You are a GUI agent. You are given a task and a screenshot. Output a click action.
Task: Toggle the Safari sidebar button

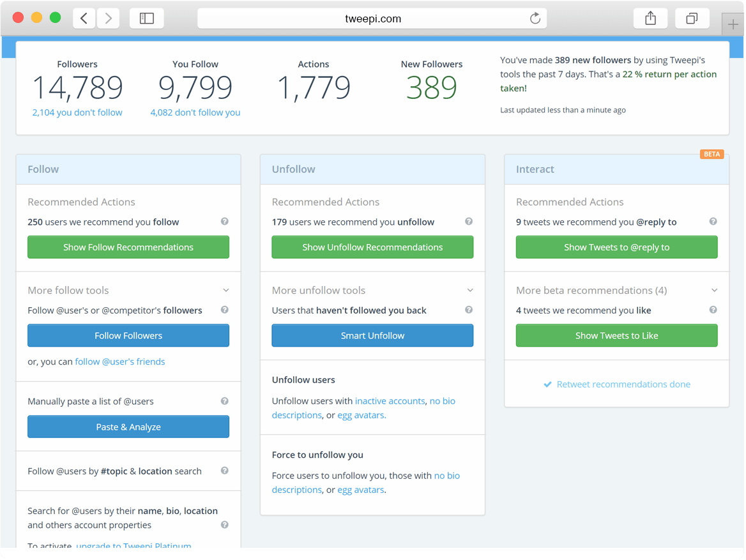(x=147, y=19)
